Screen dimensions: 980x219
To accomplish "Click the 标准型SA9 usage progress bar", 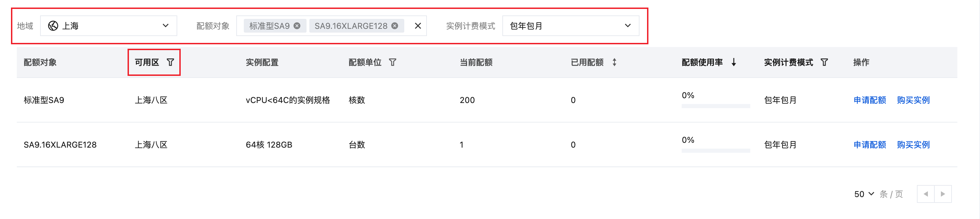I will tap(716, 106).
